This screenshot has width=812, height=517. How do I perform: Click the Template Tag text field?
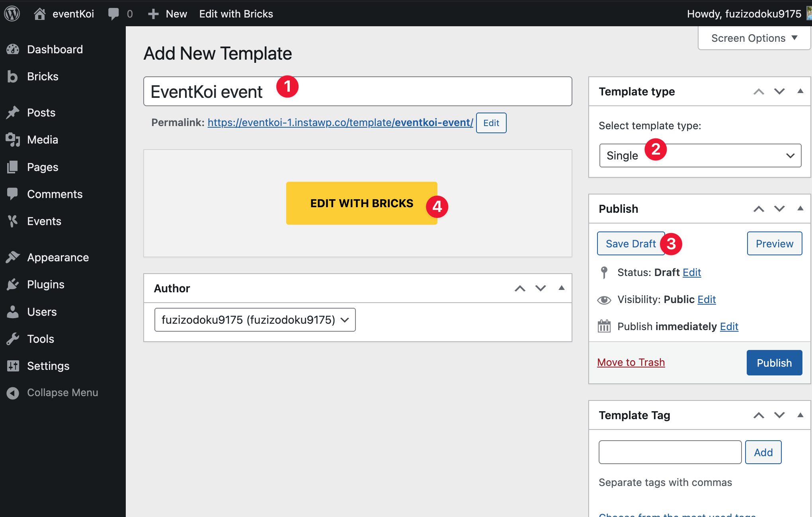[x=670, y=452]
